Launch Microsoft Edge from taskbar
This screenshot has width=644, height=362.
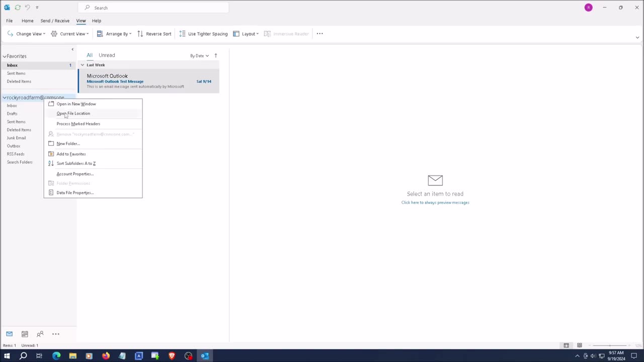pos(56,356)
